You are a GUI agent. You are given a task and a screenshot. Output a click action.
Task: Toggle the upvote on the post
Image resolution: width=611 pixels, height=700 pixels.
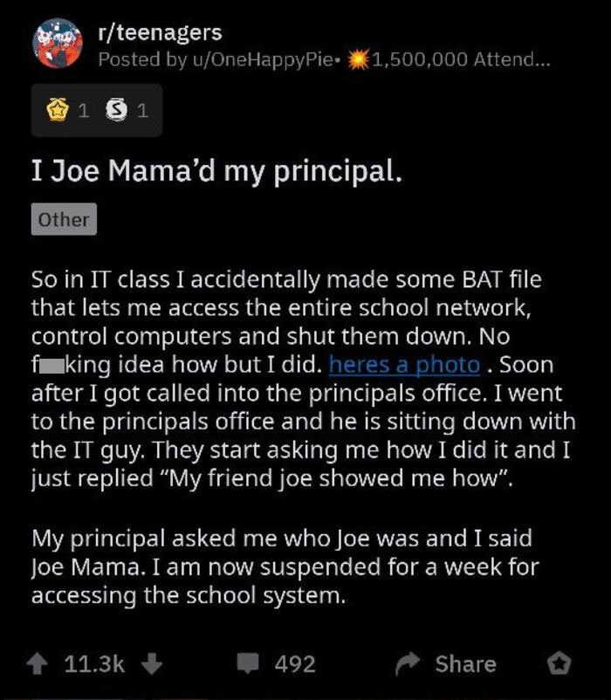pos(38,664)
